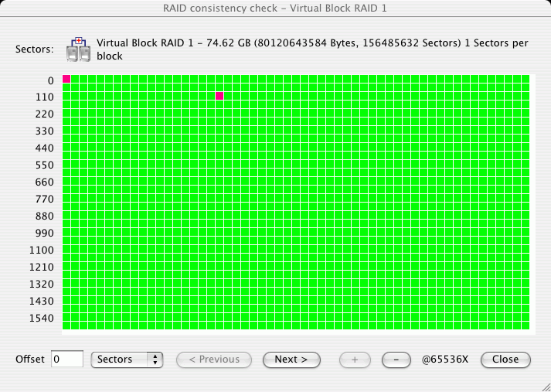Open the Sectors unit dropdown

tap(127, 360)
